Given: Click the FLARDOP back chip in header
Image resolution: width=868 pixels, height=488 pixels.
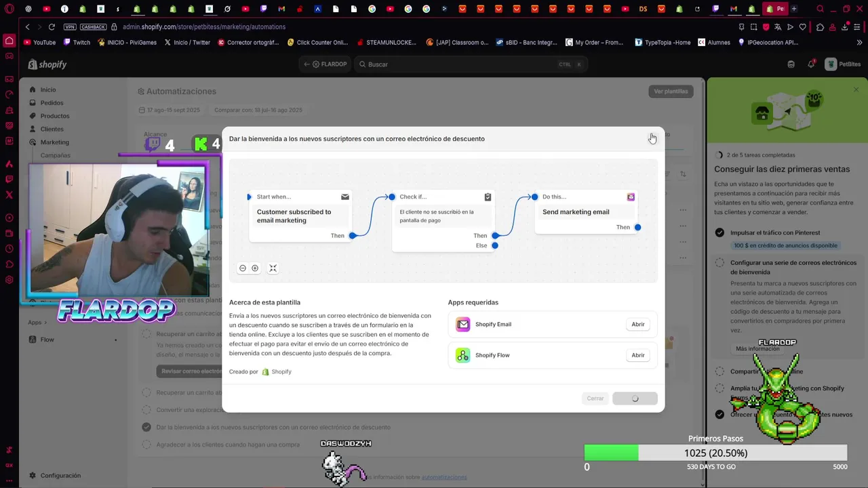Looking at the screenshot, I should [x=325, y=64].
